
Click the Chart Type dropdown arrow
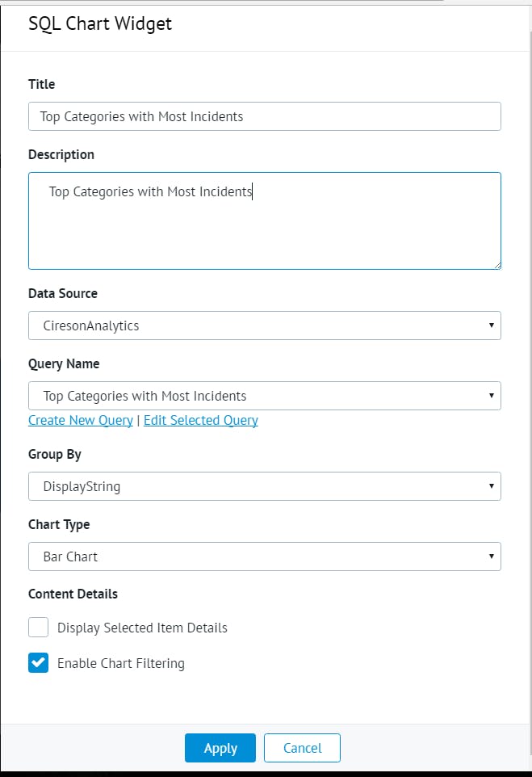[x=491, y=556]
